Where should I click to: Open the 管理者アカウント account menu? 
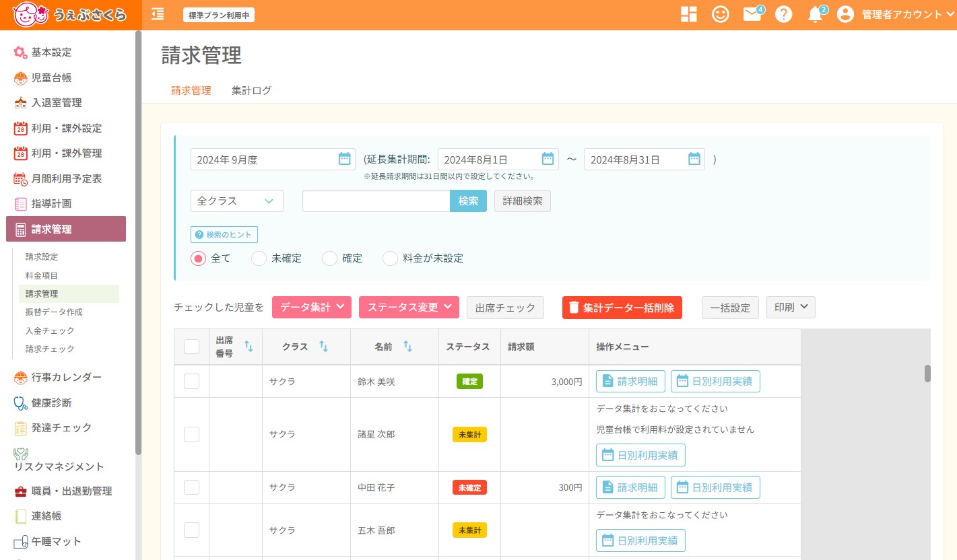coord(909,14)
